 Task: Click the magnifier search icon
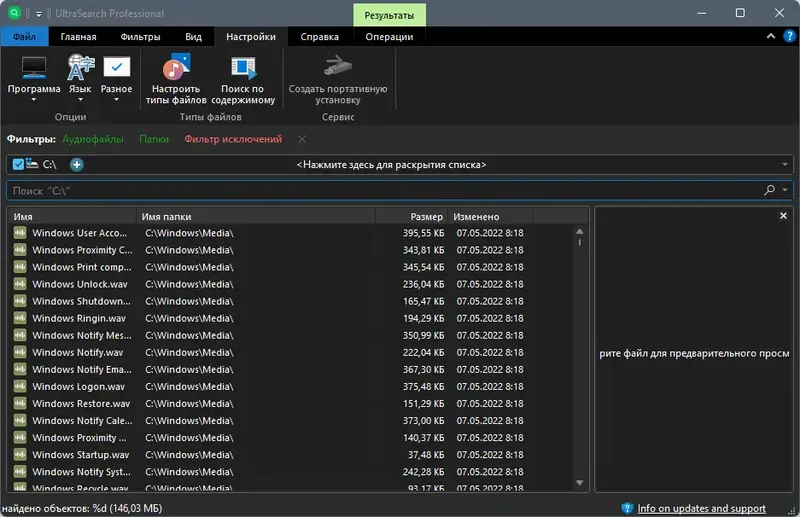[x=769, y=190]
